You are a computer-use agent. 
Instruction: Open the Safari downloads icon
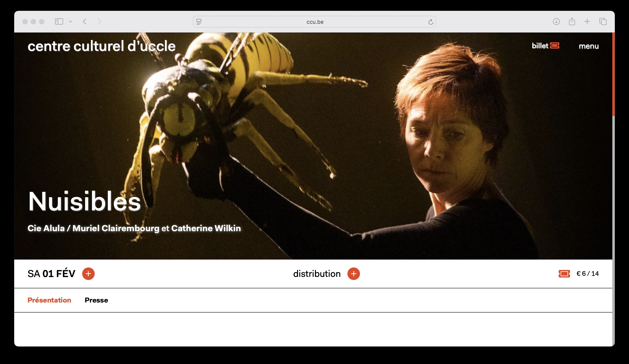coord(556,22)
